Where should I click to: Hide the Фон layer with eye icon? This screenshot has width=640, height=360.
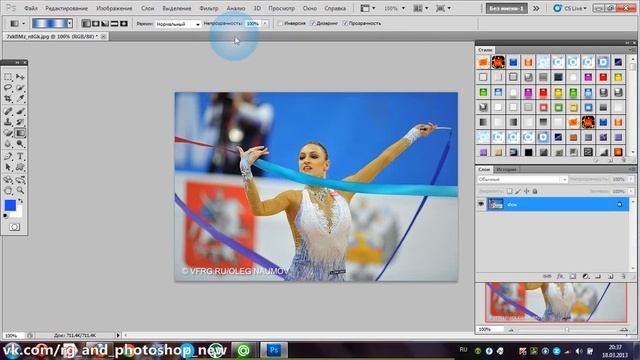tap(481, 204)
